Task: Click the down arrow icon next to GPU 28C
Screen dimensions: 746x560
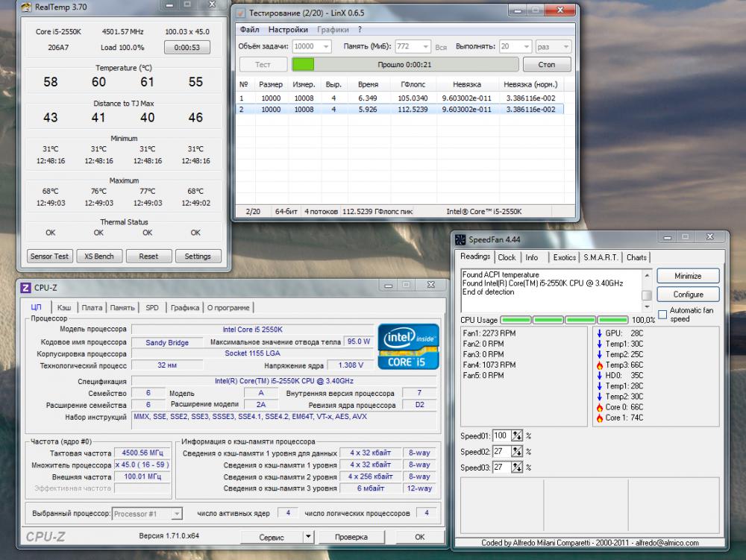Action: point(600,333)
